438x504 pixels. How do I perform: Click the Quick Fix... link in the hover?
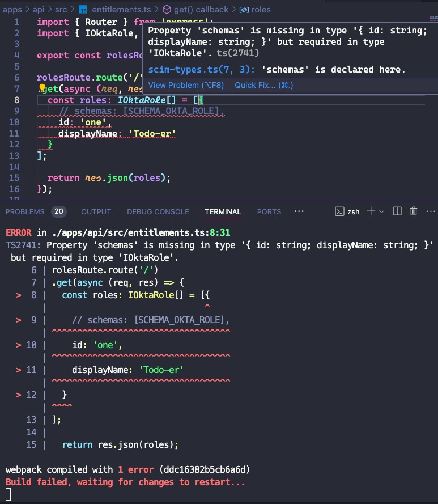tap(263, 85)
